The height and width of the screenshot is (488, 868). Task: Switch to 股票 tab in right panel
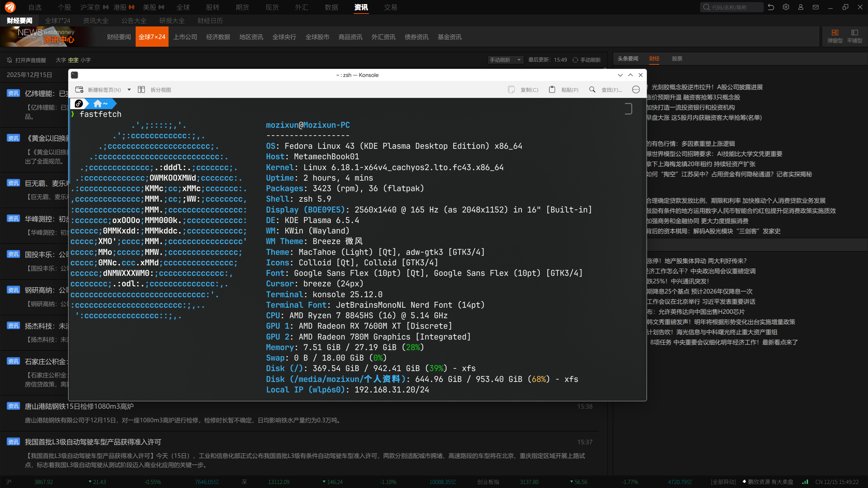(x=677, y=59)
